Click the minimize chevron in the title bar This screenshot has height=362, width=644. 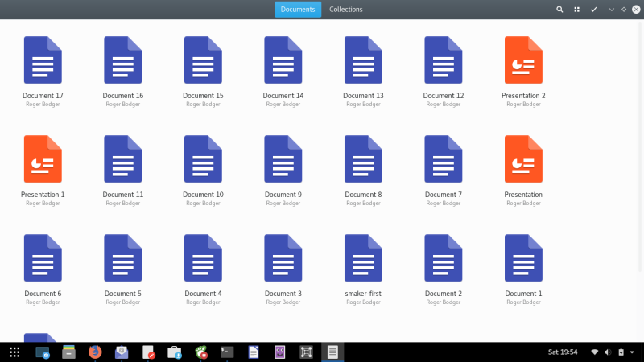tap(612, 10)
